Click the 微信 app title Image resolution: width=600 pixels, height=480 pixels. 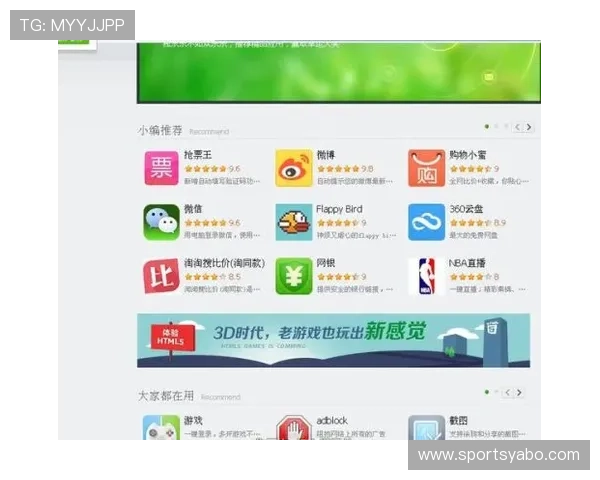point(193,209)
